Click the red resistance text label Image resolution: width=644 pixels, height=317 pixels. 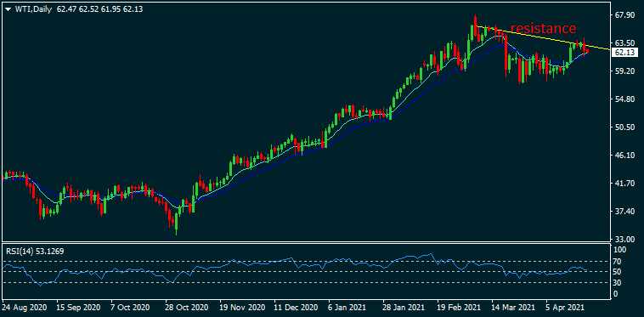(x=543, y=28)
